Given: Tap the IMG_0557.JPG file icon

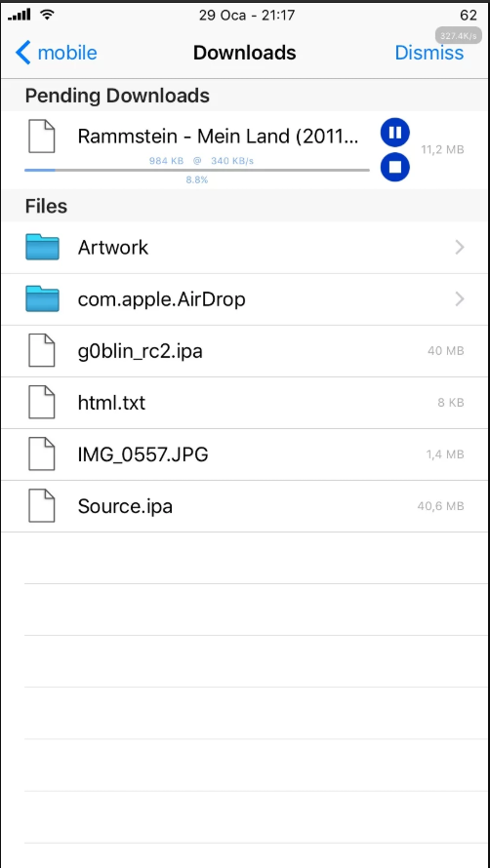Looking at the screenshot, I should coord(42,454).
